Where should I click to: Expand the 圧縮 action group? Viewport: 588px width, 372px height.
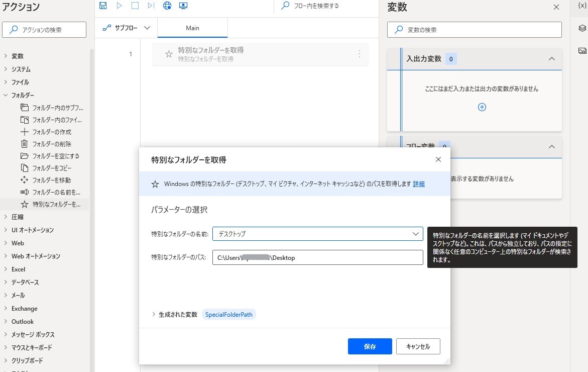click(x=6, y=217)
